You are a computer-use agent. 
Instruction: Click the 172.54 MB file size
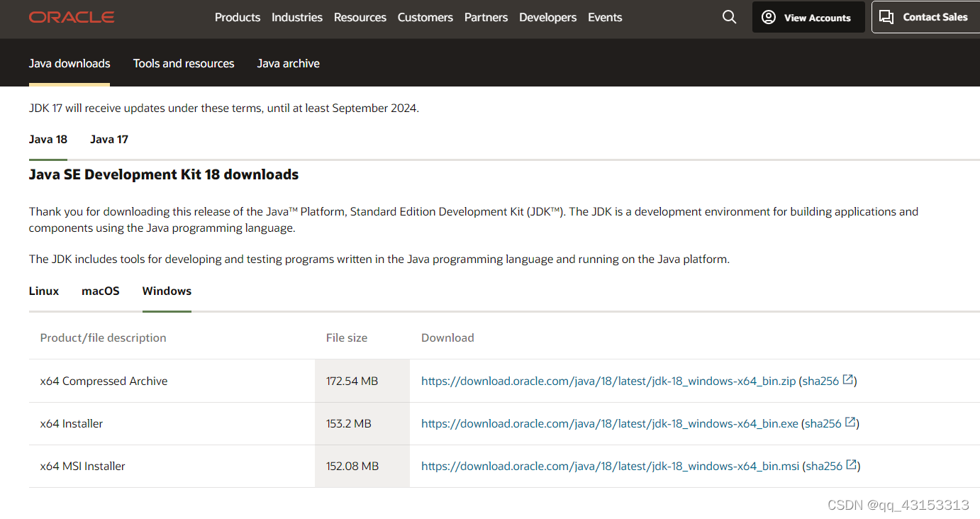(x=352, y=381)
